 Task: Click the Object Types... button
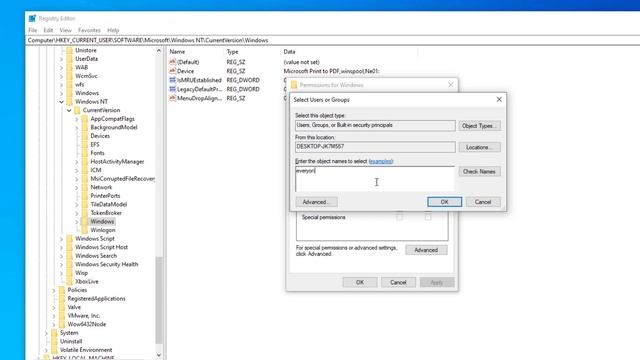pos(479,126)
